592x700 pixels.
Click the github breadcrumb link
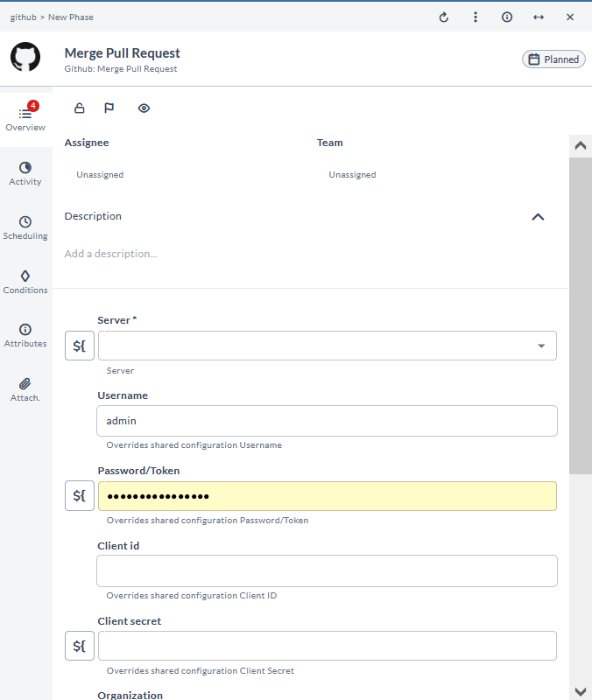click(23, 17)
